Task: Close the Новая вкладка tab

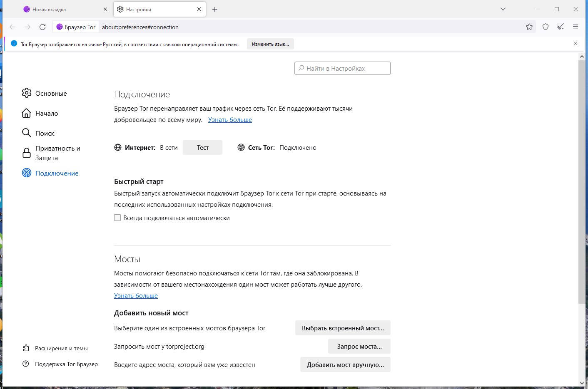Action: (105, 9)
